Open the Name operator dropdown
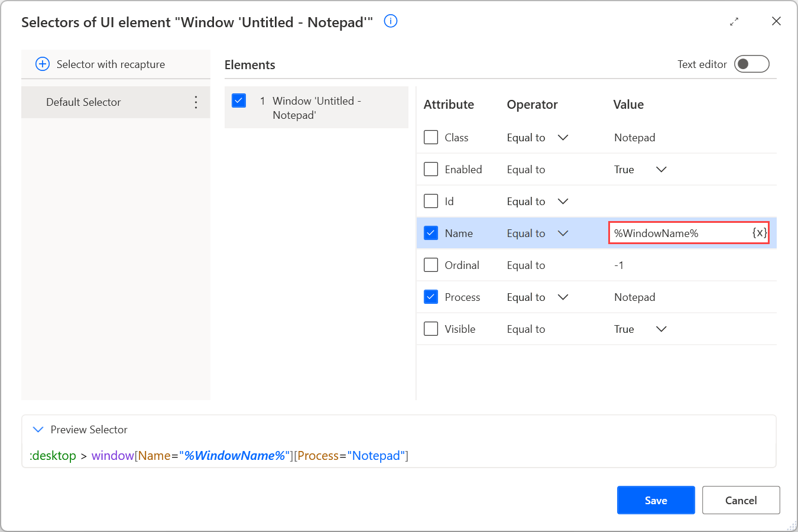Image resolution: width=798 pixels, height=532 pixels. tap(563, 233)
